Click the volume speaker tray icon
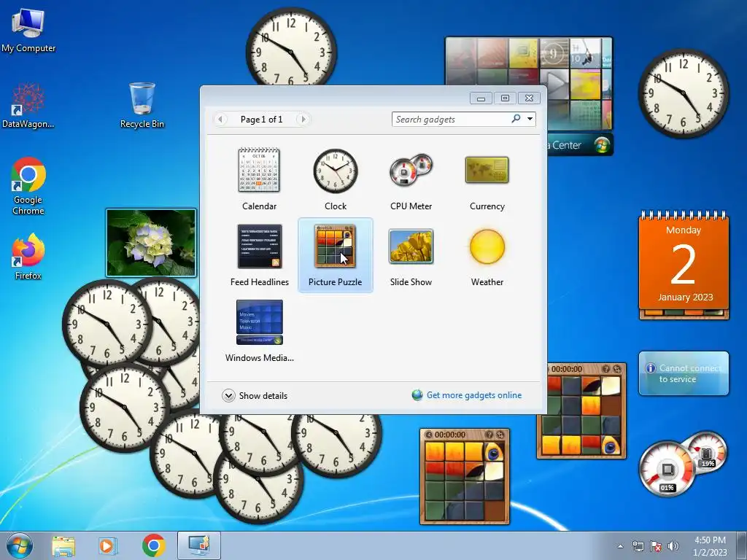This screenshot has width=747, height=560. 673,546
